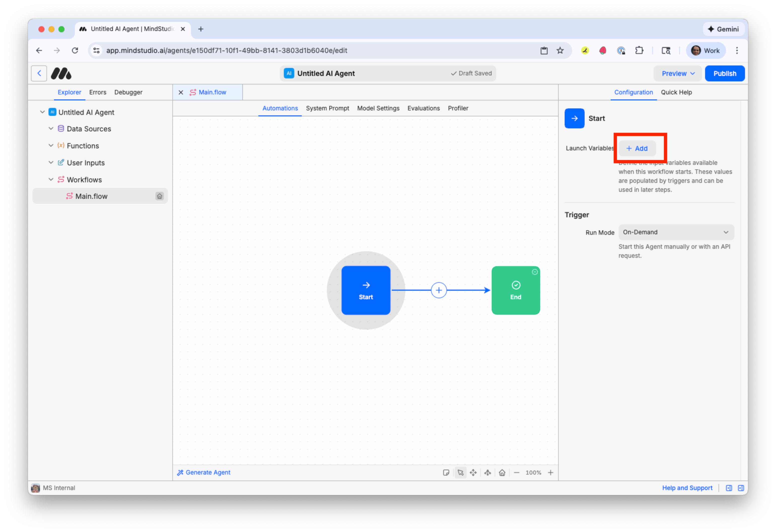
Task: Zoom in the canvas with plus
Action: (551, 473)
